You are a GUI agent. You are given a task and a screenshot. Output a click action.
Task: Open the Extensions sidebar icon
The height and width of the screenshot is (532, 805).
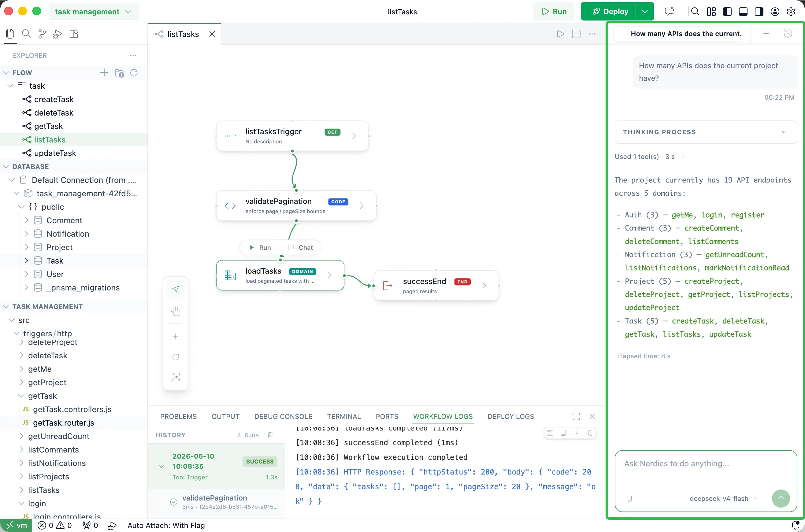point(74,34)
